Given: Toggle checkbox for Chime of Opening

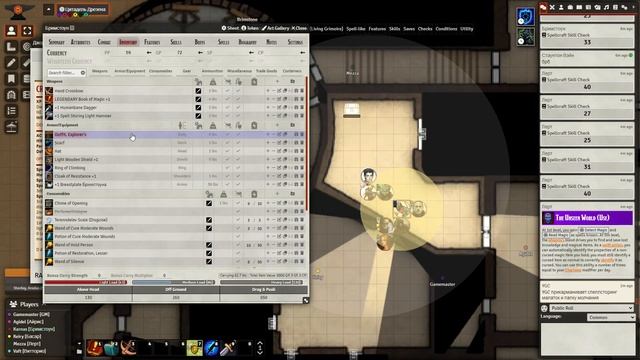Looking at the screenshot, I should coord(209,203).
